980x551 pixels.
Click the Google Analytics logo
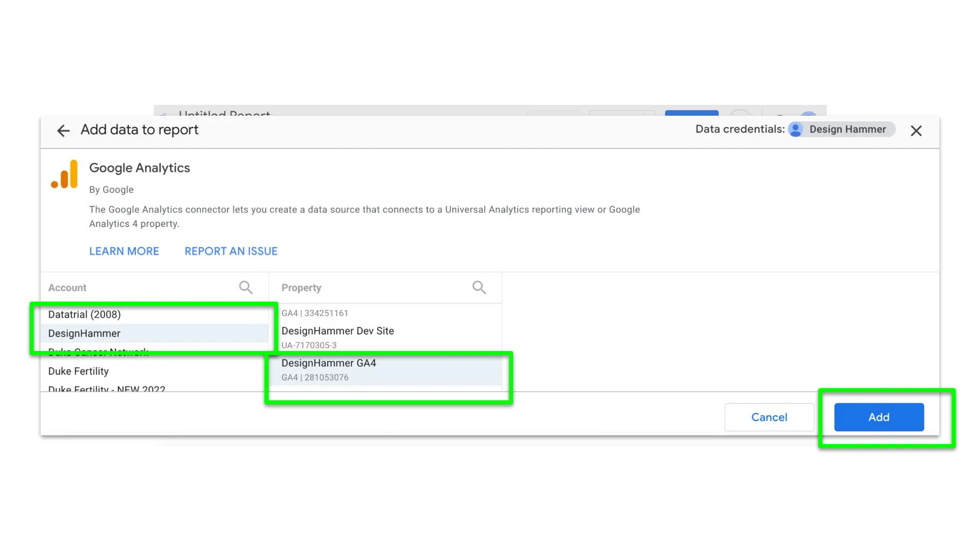[x=65, y=175]
